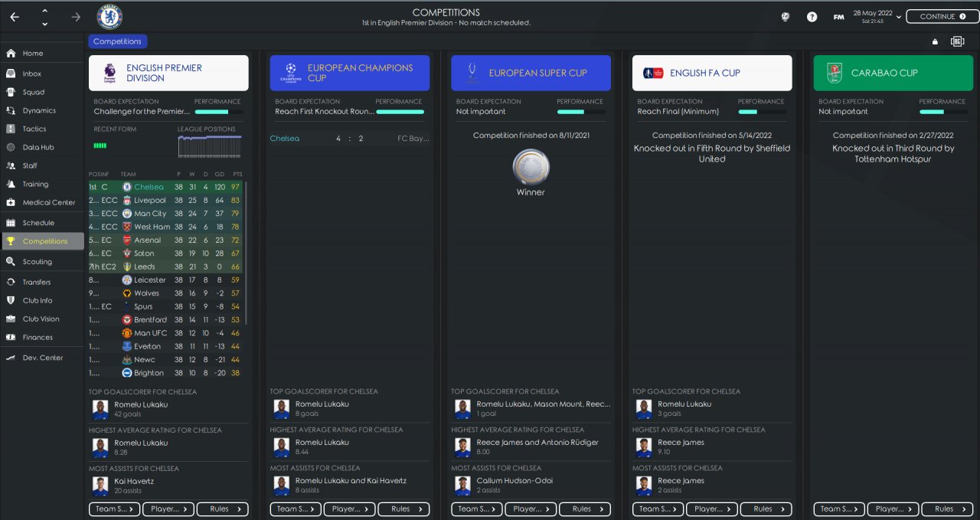Open Home in the sidebar
980x520 pixels.
(x=43, y=54)
